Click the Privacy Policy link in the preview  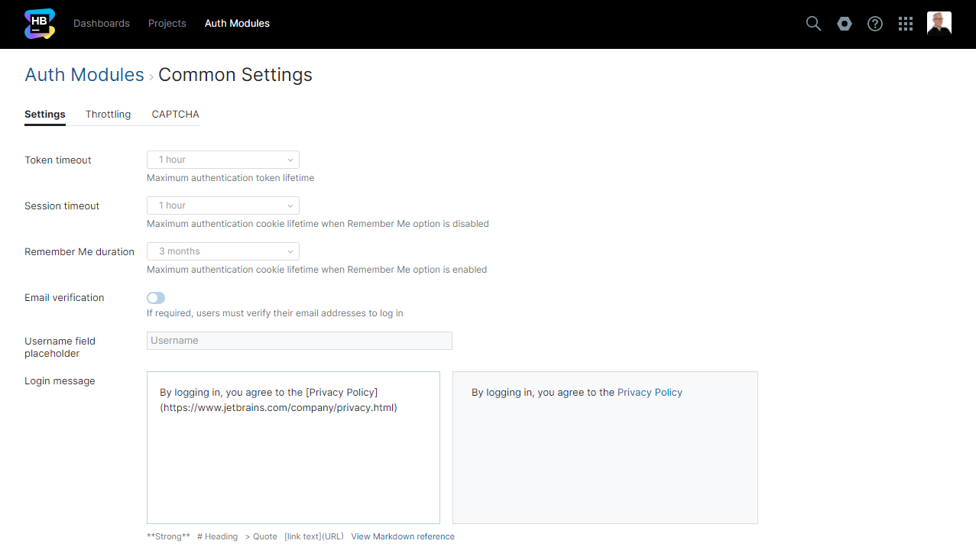point(650,392)
